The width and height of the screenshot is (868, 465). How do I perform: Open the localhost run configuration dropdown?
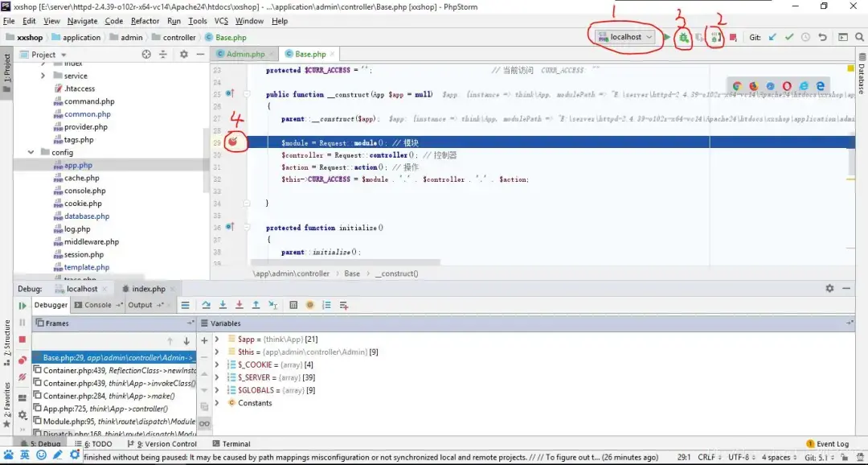point(626,37)
